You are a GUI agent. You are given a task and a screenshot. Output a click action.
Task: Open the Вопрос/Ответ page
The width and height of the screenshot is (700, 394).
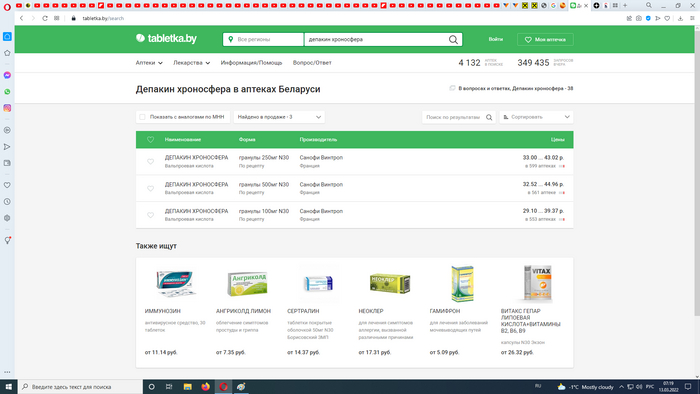[312, 63]
